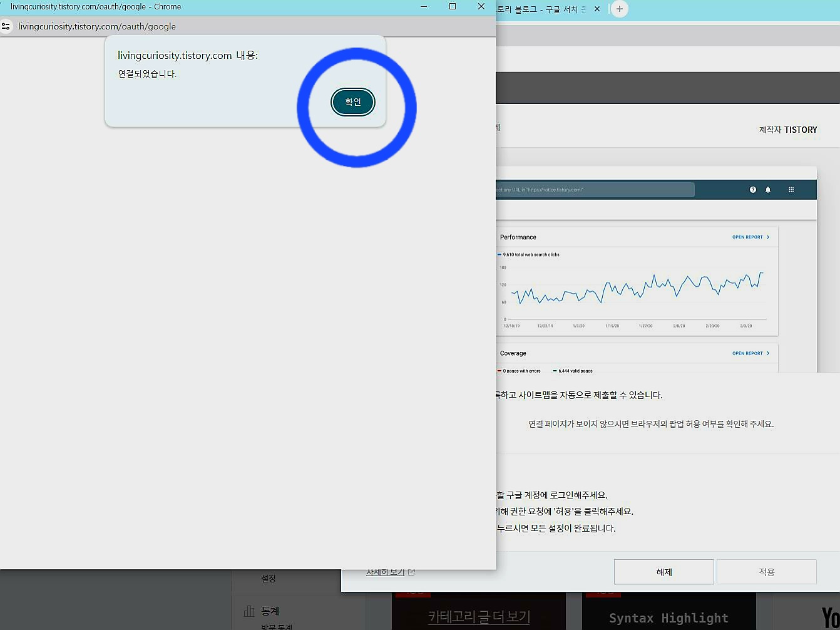The image size is (840, 630).
Task: Click '0 pages with errors' legend
Action: 519,371
